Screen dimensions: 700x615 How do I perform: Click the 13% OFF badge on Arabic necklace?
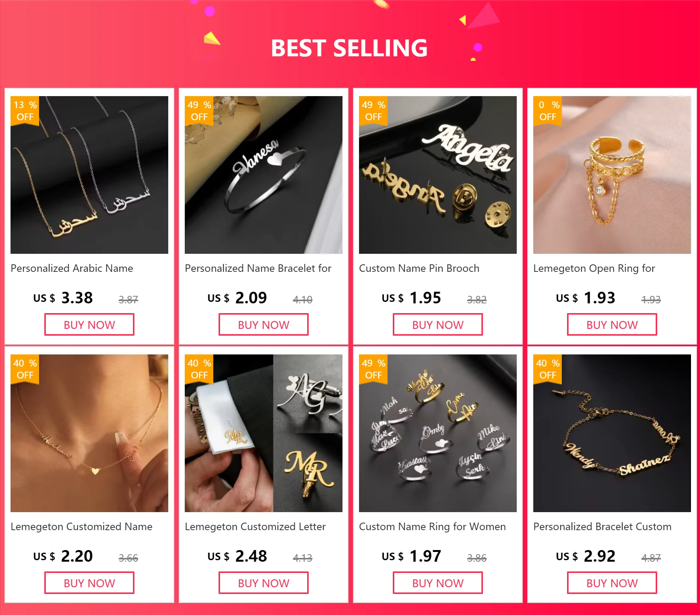25,111
